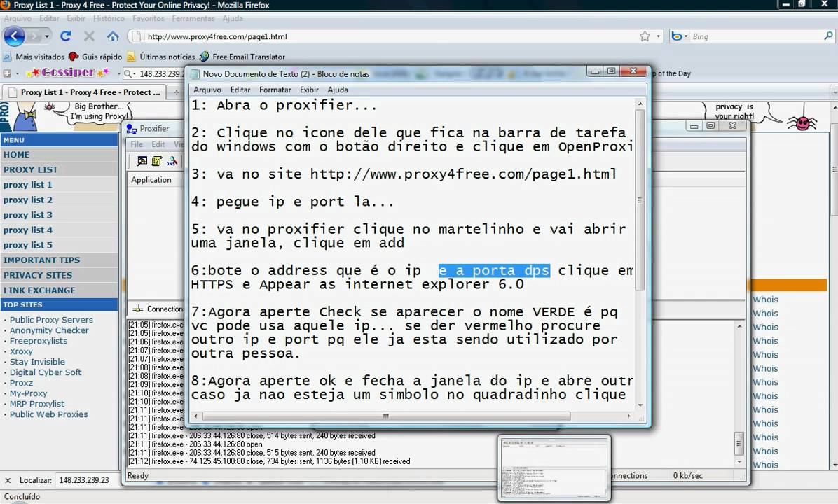
Task: Open dropdown beside the toolbar plus icon
Action: tap(17, 73)
